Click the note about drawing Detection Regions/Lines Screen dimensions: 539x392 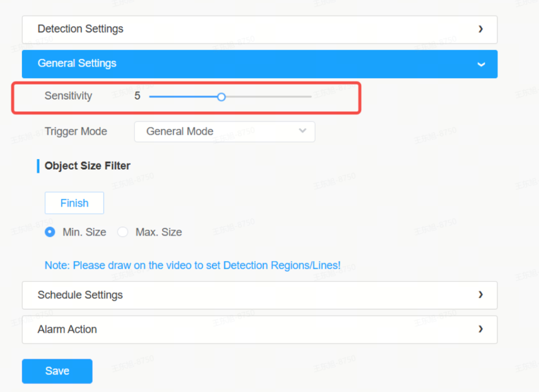pyautogui.click(x=192, y=266)
